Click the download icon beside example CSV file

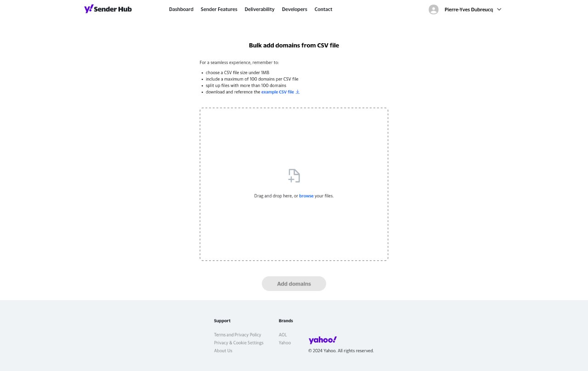pos(298,91)
